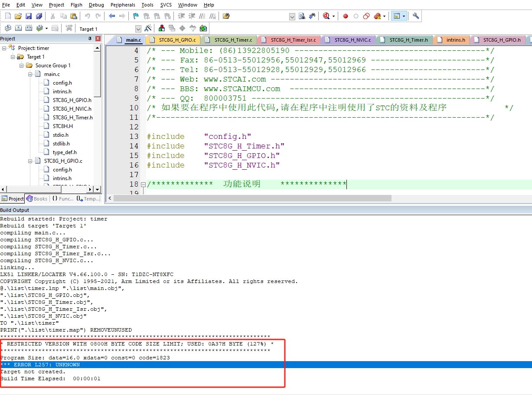Switch to the Functions panel tab

62,199
